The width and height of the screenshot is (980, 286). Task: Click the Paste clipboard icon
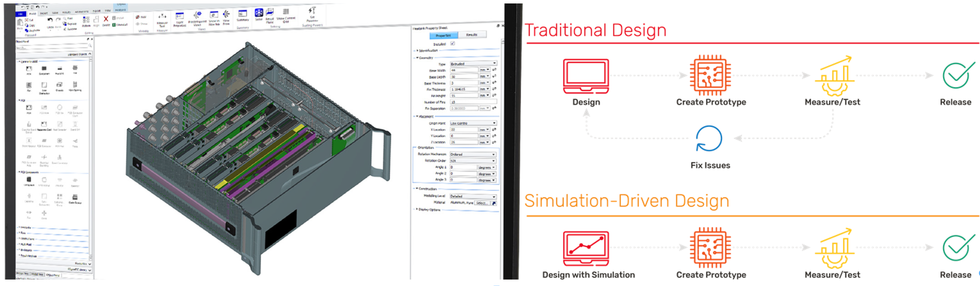point(20,22)
